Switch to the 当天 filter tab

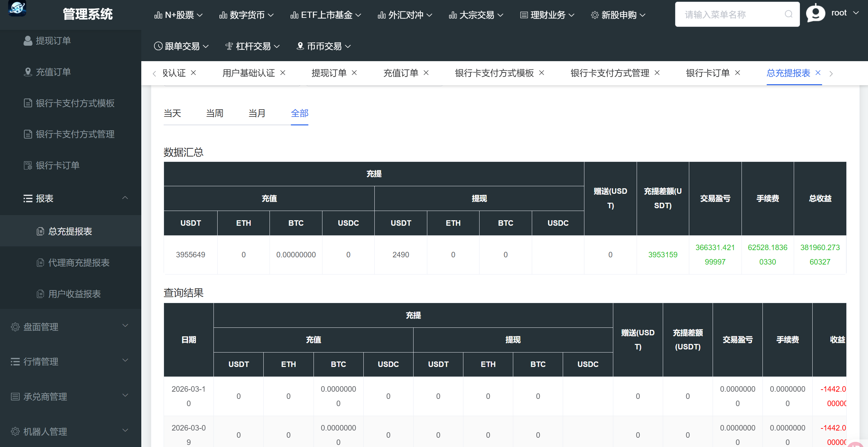tap(172, 113)
